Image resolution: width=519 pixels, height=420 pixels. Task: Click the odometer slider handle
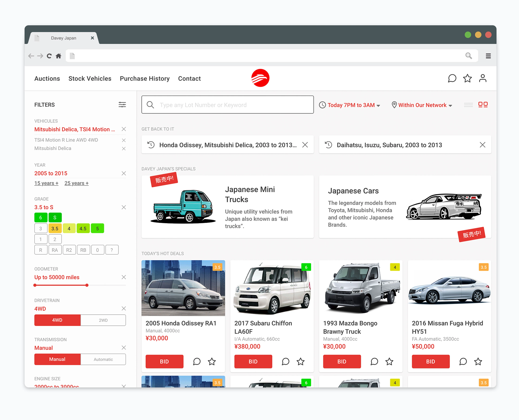click(87, 285)
